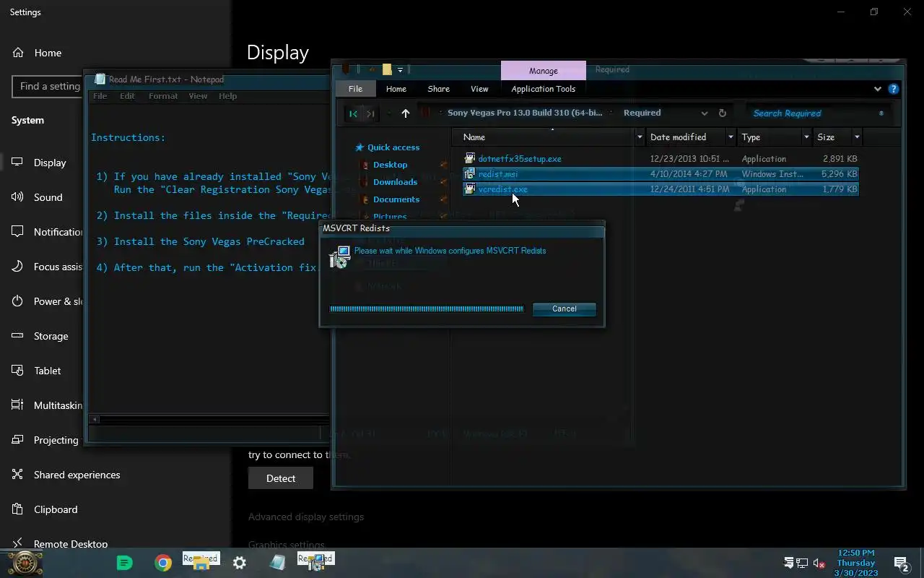
Task: Open the Size column filter dropdown
Action: click(857, 137)
